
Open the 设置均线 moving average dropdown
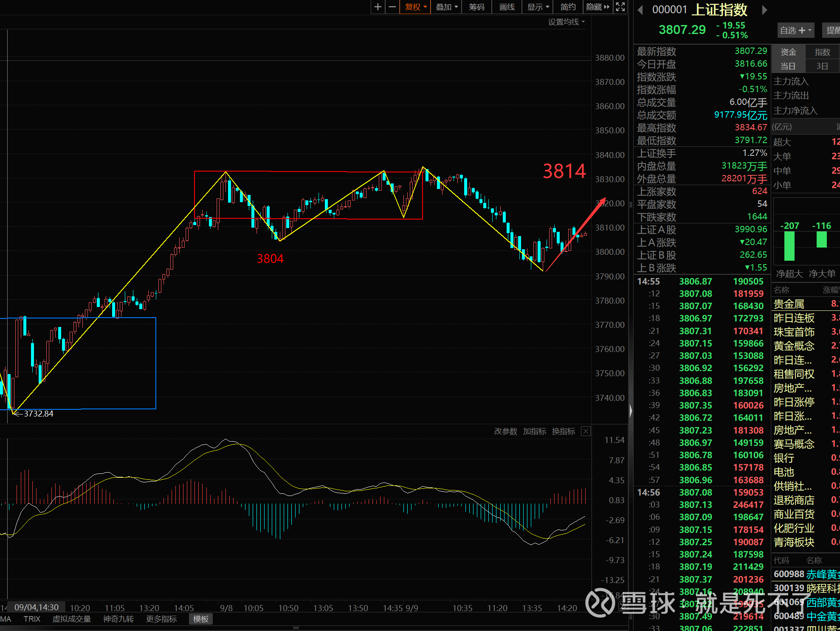point(566,22)
